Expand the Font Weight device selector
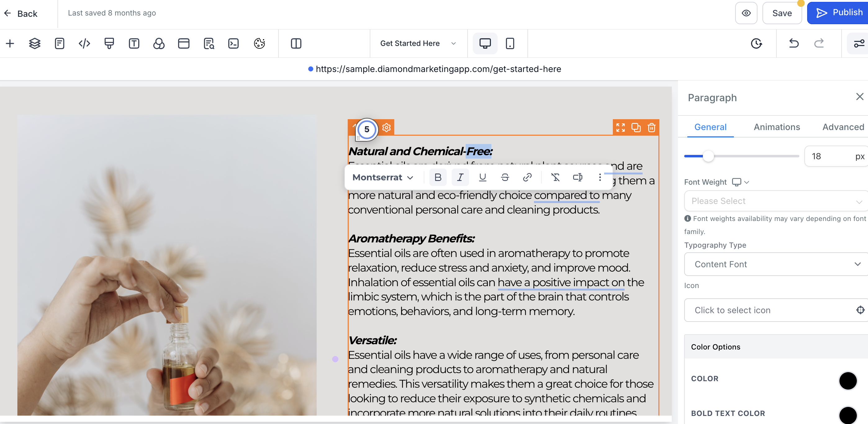The image size is (868, 424). pos(741,182)
